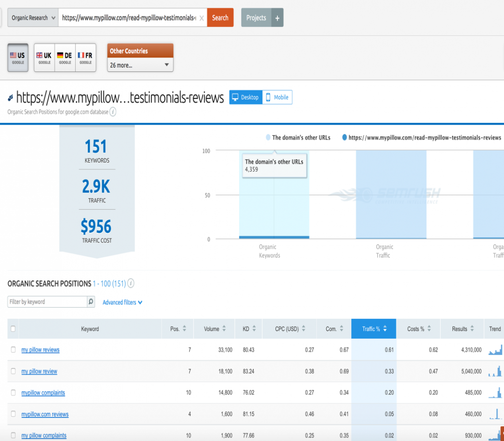The width and height of the screenshot is (504, 441).
Task: Click the magnifier icon in keyword filter
Action: pos(91,302)
